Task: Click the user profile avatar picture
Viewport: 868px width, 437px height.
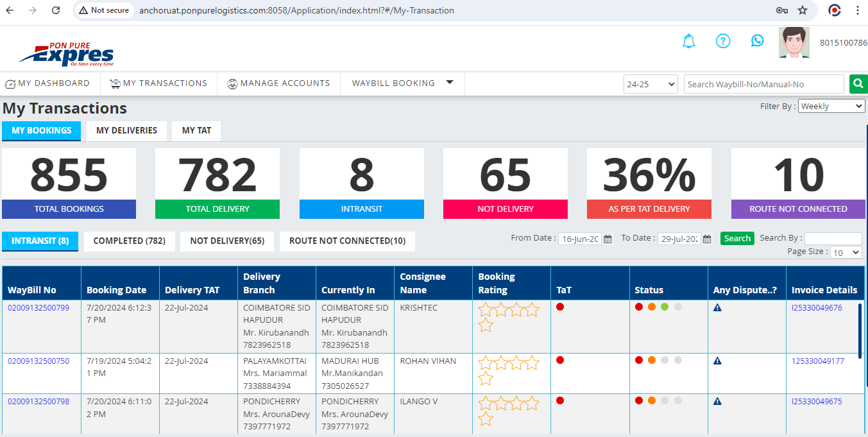Action: (x=794, y=42)
